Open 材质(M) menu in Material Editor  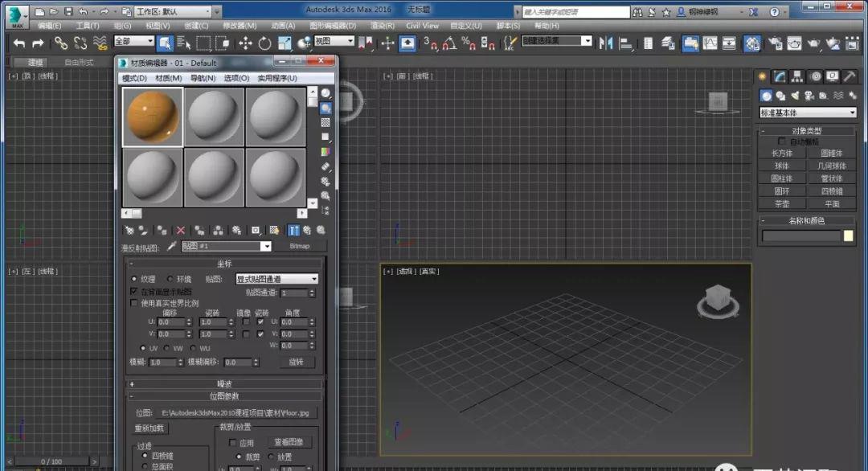[x=169, y=78]
